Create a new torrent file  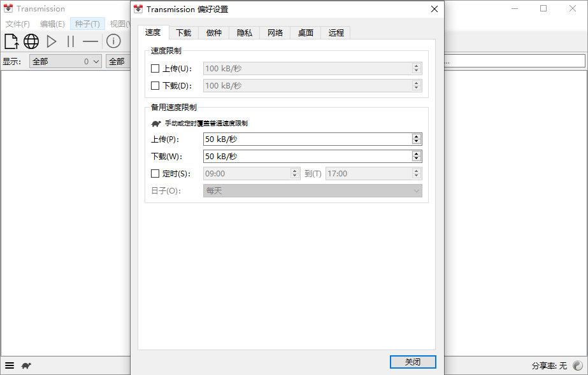(11, 41)
